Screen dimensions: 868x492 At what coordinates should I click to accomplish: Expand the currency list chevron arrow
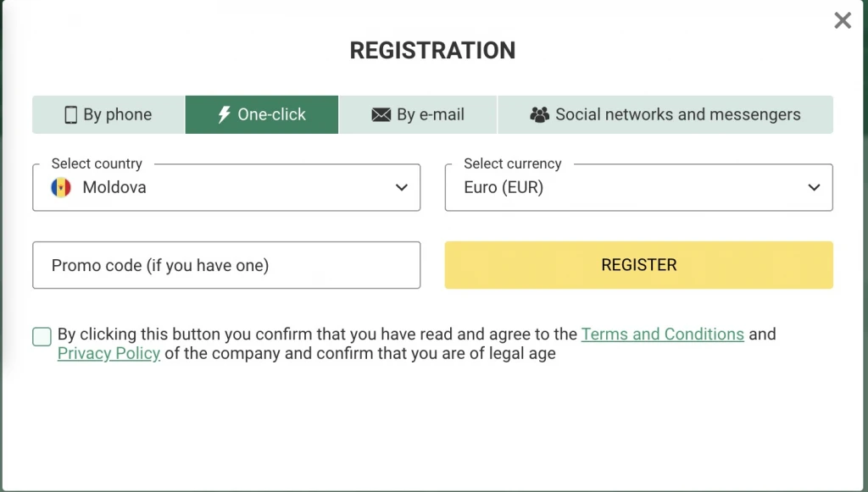[814, 188]
